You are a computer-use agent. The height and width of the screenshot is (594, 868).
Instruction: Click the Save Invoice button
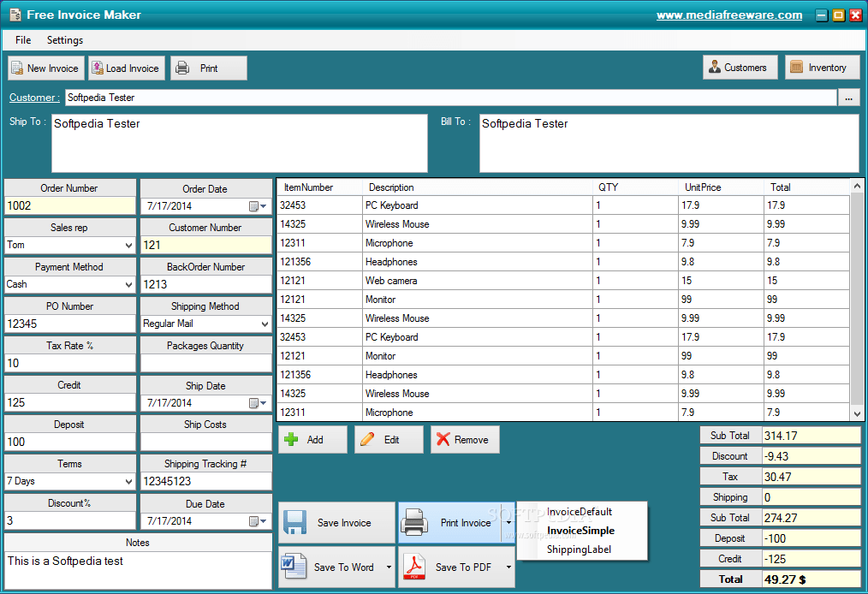pos(336,522)
